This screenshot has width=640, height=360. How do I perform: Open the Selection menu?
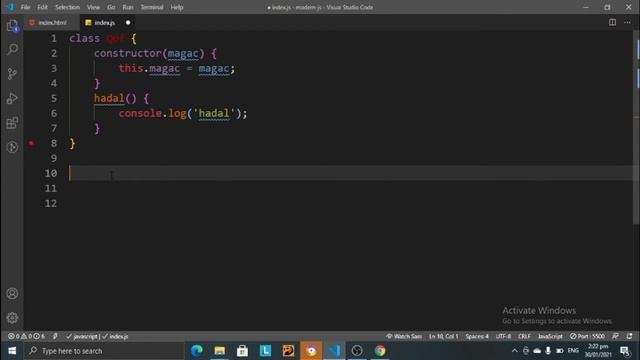[67, 7]
